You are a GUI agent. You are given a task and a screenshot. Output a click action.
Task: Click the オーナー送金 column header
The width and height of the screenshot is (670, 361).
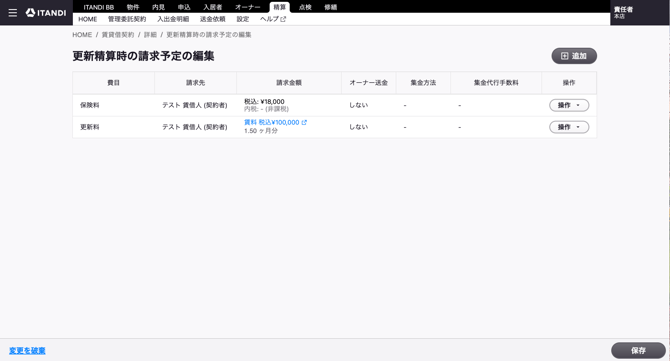369,83
